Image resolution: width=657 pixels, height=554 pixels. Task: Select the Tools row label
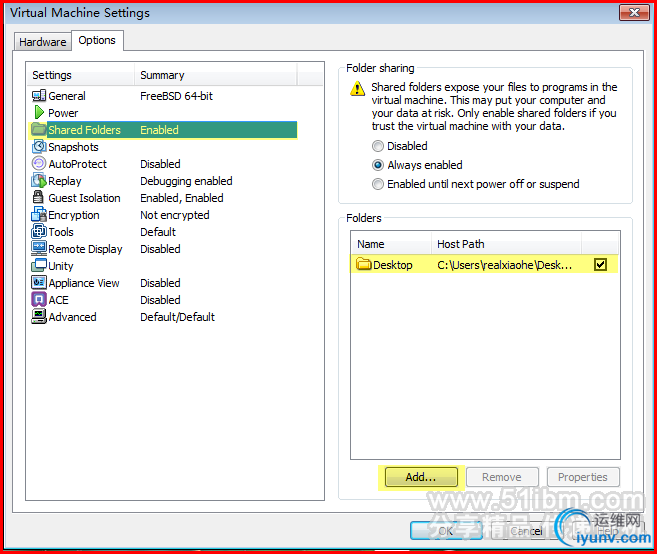(61, 232)
